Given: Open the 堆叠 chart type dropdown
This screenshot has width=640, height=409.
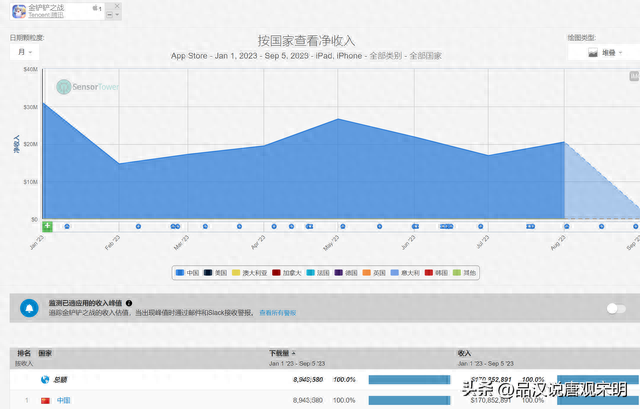Looking at the screenshot, I should click(604, 52).
